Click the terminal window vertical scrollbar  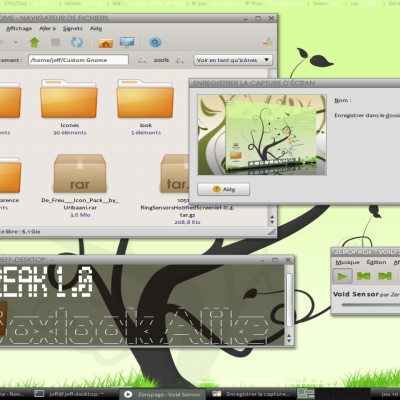pos(289,300)
